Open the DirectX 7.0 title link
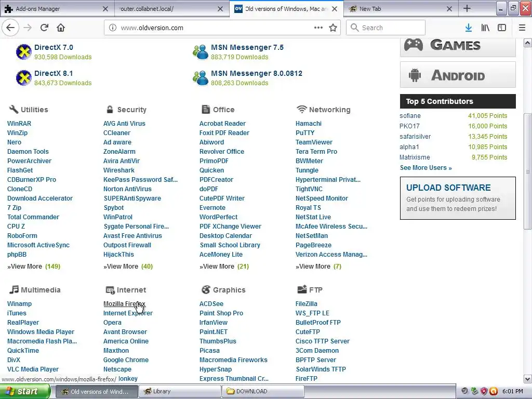 54,47
